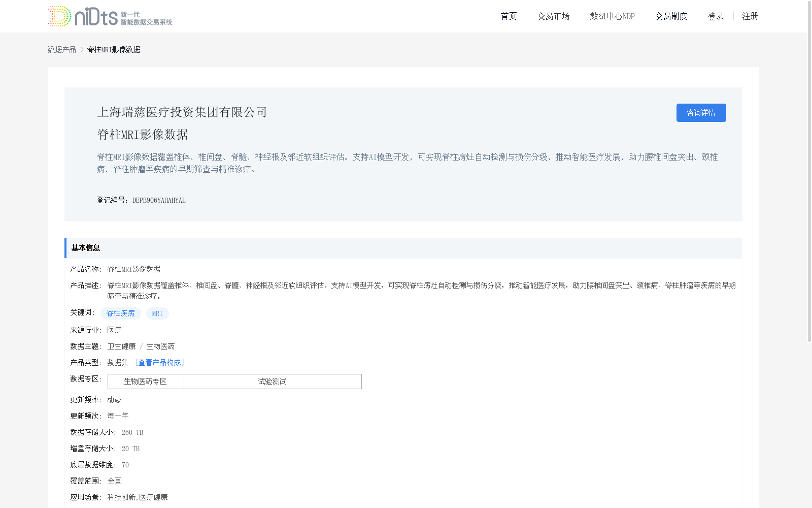Click the 基本信息 section header
The image size is (812, 508).
pos(403,248)
